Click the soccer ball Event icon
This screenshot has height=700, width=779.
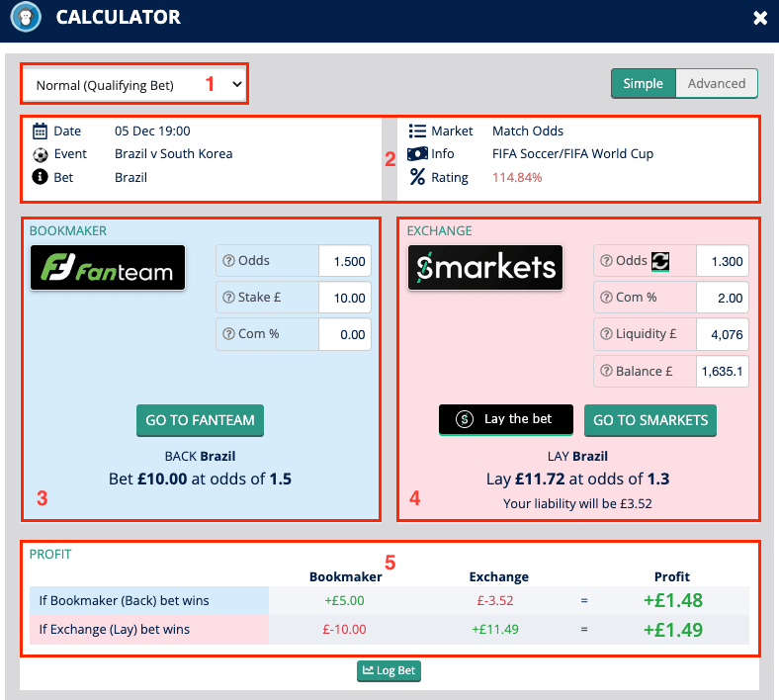[x=40, y=154]
